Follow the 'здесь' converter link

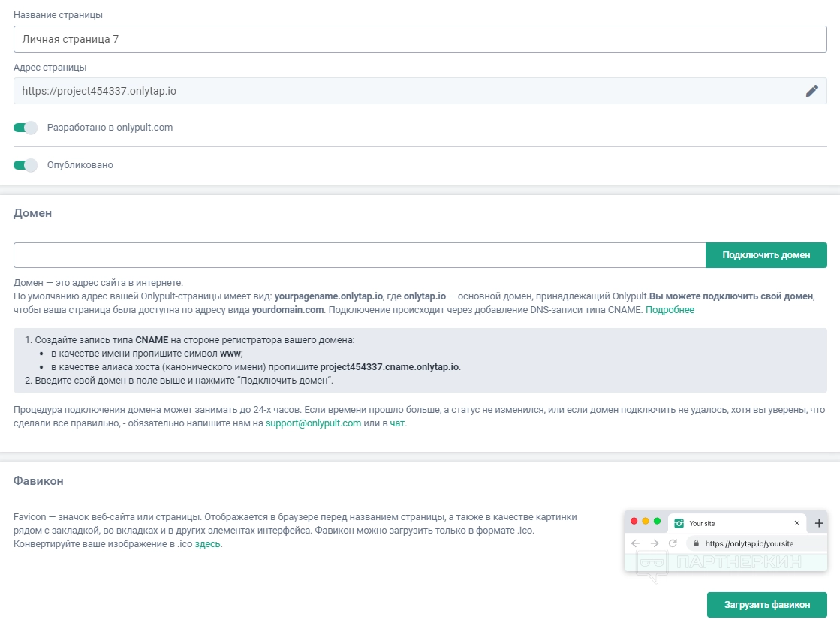(208, 544)
